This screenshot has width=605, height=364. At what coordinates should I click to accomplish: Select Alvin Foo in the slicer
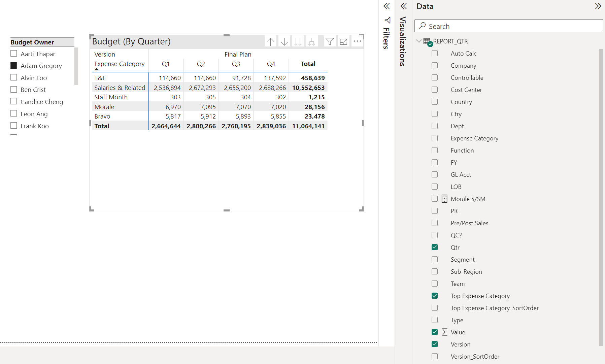coord(14,77)
